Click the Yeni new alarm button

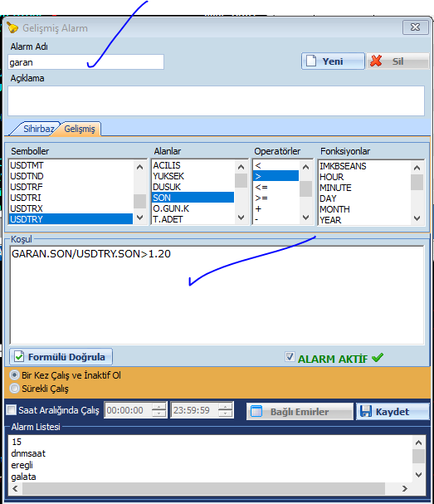coord(333,61)
